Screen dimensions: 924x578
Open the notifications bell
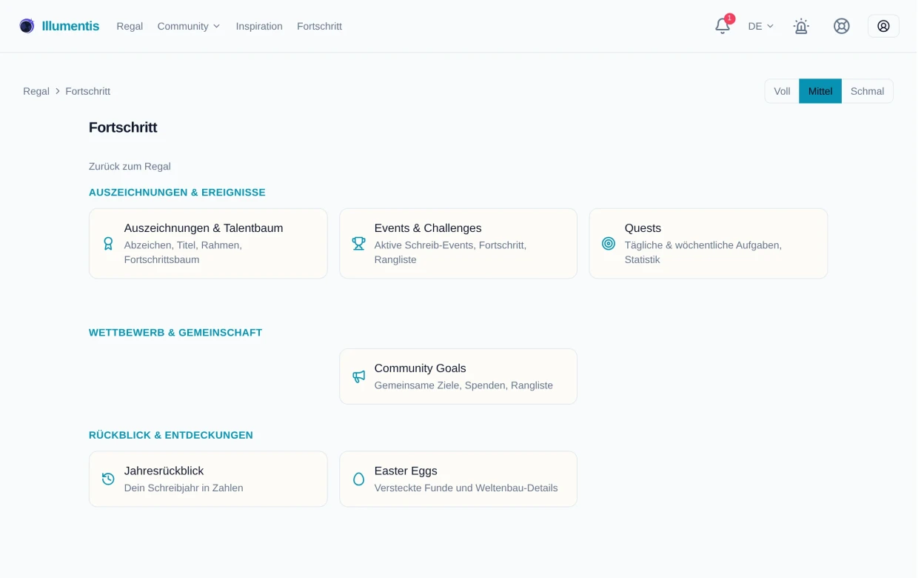(x=723, y=26)
